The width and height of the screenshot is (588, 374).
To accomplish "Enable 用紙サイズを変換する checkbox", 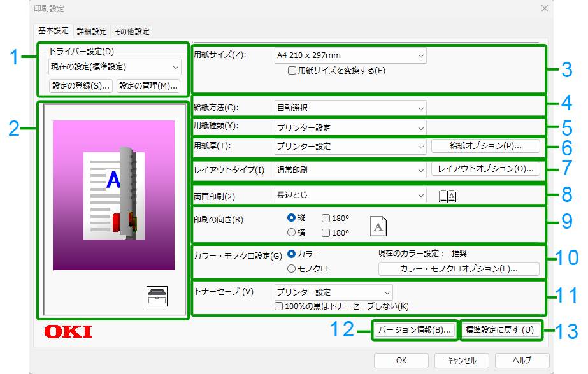I will (x=292, y=71).
